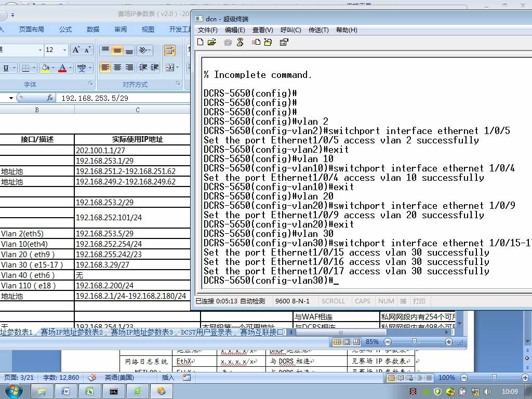Open the font size dropdown
The image size is (532, 399).
(x=64, y=50)
